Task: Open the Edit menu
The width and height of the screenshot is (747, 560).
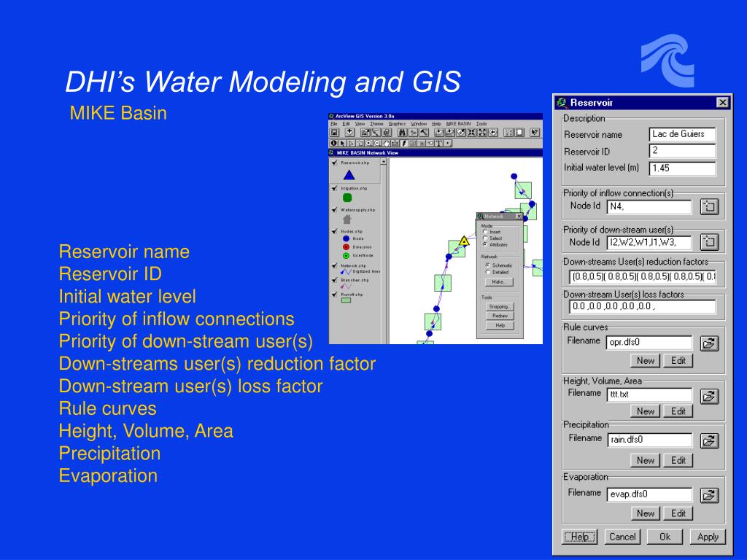Action: pyautogui.click(x=346, y=124)
